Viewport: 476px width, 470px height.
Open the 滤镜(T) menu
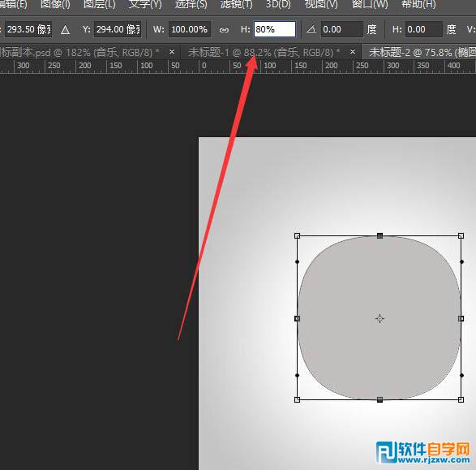[x=236, y=5]
